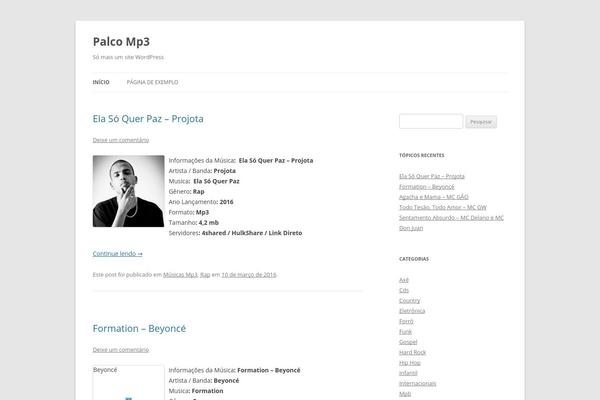
Task: Open the Ela Só Quer Paz post heading
Action: pyautogui.click(x=148, y=119)
